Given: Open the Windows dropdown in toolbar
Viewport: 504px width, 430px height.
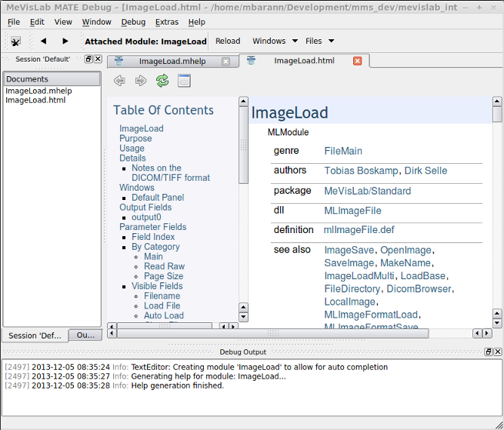Looking at the screenshot, I should pyautogui.click(x=275, y=42).
